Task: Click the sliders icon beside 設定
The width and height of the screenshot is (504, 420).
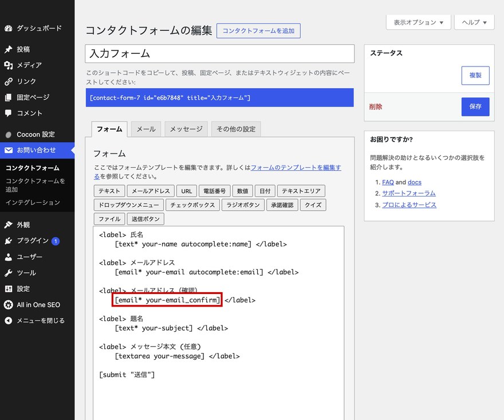Action: [9, 289]
